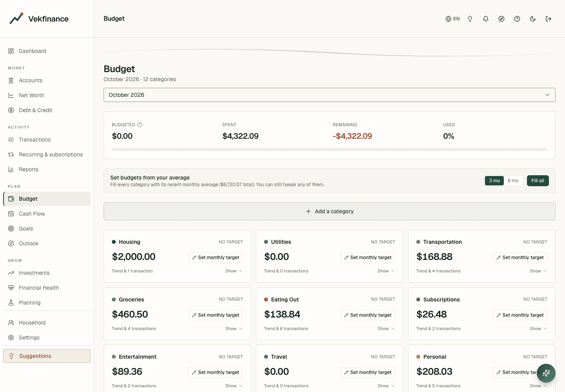Click the Budgeted info question icon
The width and height of the screenshot is (565, 392).
pos(140,125)
